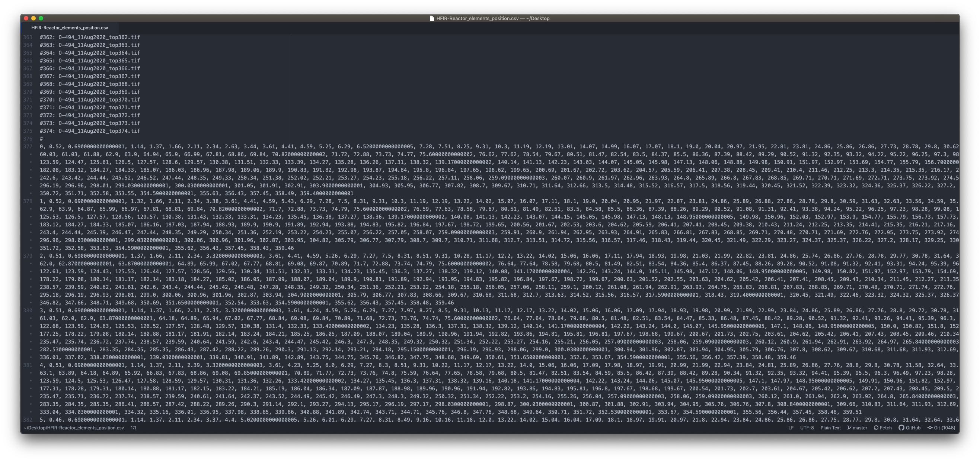The image size is (980, 461).
Task: Click the document icon in the title bar
Action: 432,18
